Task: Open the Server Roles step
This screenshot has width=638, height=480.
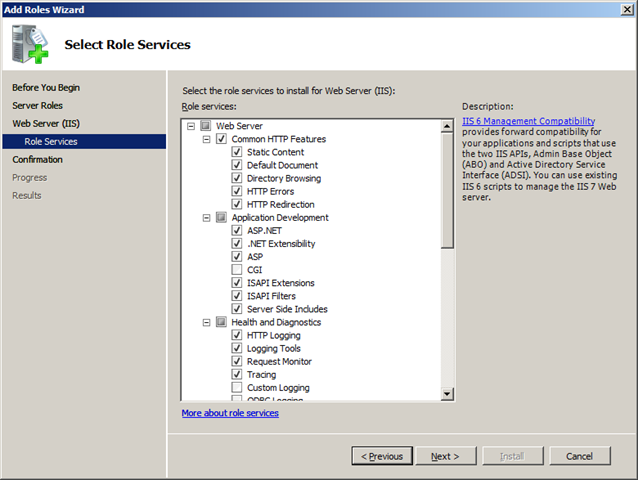Action: (37, 105)
